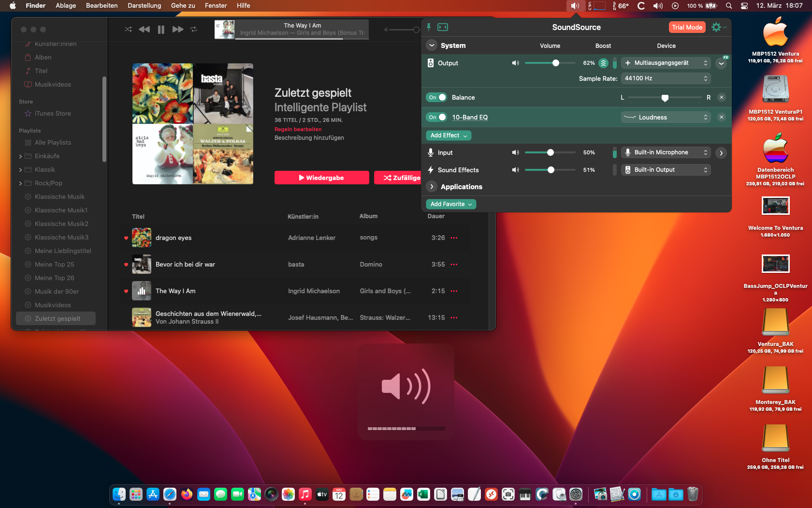This screenshot has width=812, height=508.
Task: Toggle the love heart on The Way I Am
Action: click(126, 291)
